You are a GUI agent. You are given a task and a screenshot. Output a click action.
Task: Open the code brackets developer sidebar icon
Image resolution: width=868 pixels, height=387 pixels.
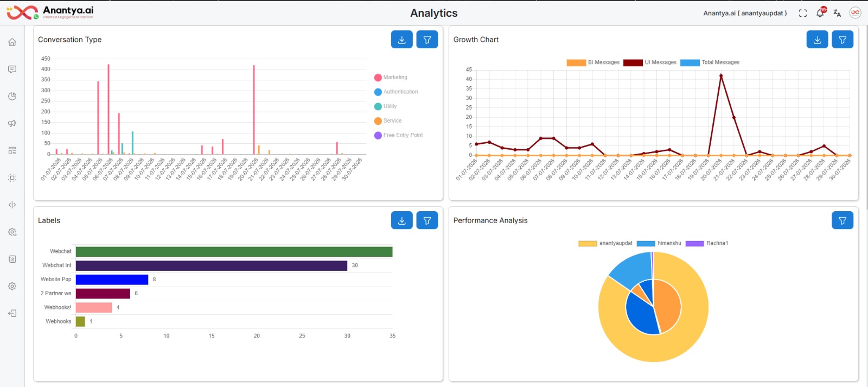12,205
